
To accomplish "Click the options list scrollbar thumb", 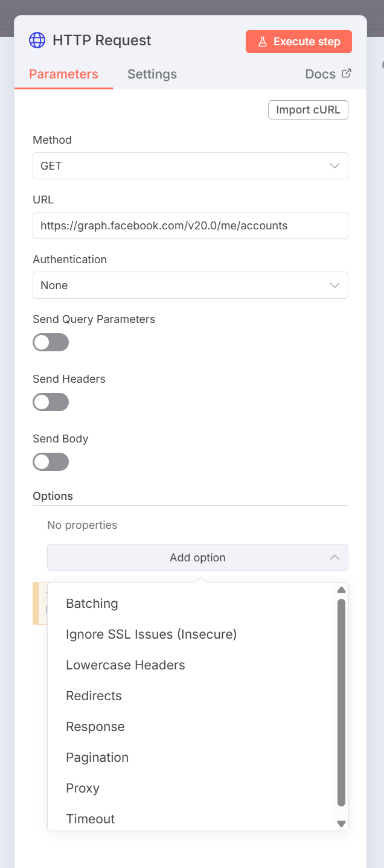I will point(341,700).
